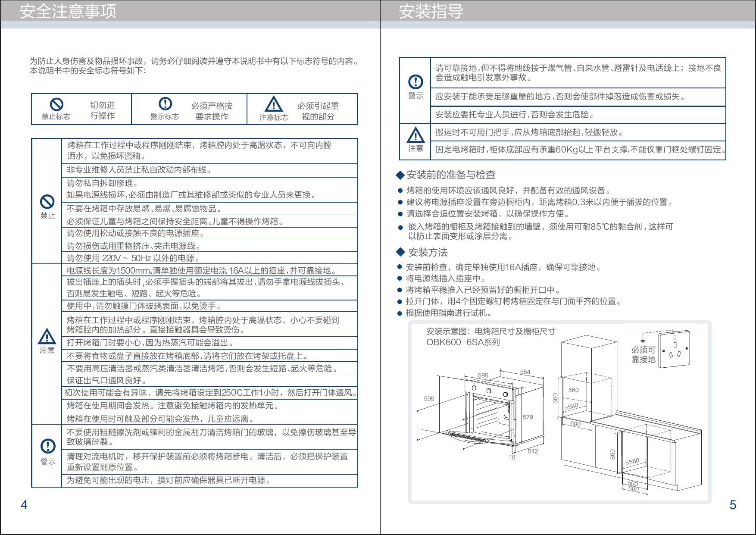The image size is (756, 535).
Task: Click the 安全注意事项 page header
Action: 68,11
